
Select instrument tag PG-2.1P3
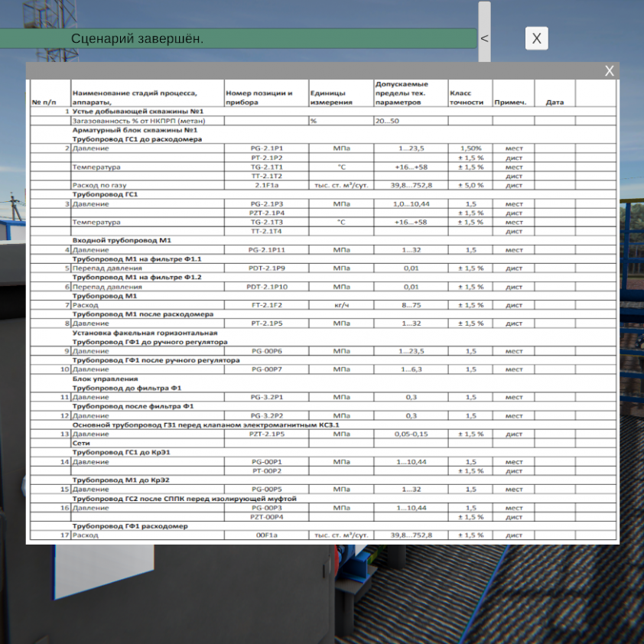(x=267, y=203)
